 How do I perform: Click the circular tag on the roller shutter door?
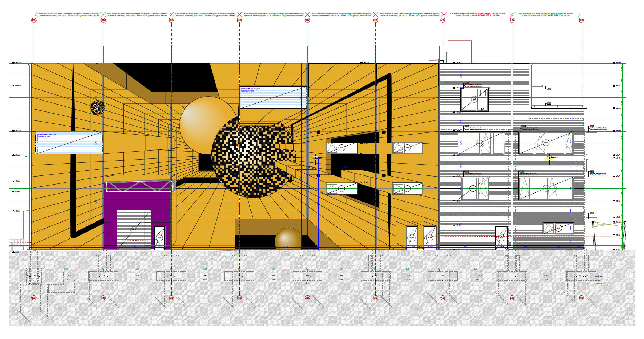click(134, 230)
